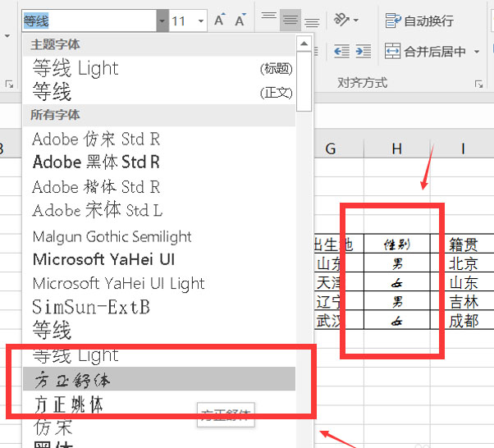Choose the 方正姚体 font
Viewport: 494px width, 448px height.
coord(159,405)
